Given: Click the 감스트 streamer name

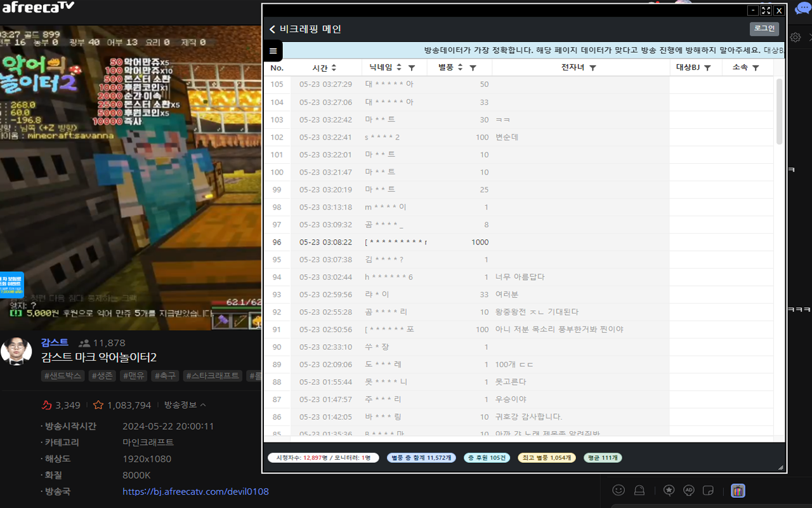Looking at the screenshot, I should (x=55, y=342).
